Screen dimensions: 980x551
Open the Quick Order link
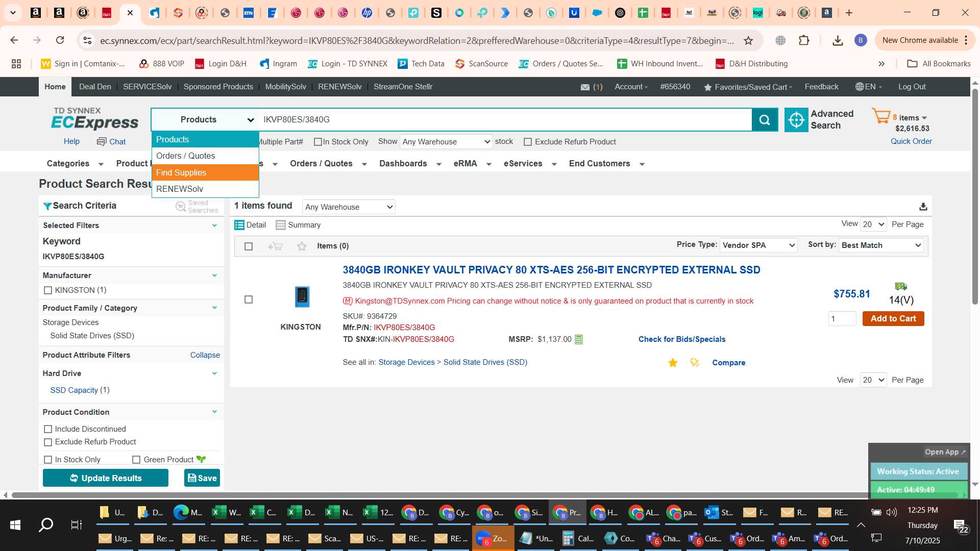911,141
